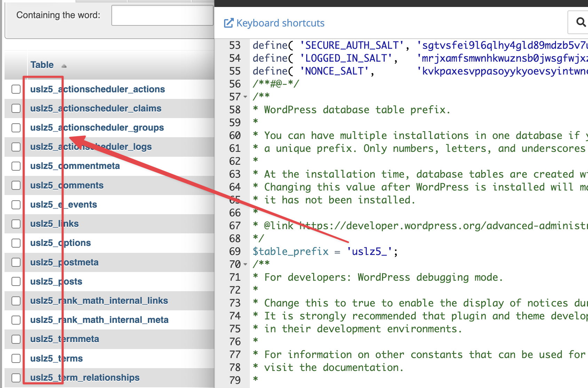Open the uslz5_options table

coord(61,243)
